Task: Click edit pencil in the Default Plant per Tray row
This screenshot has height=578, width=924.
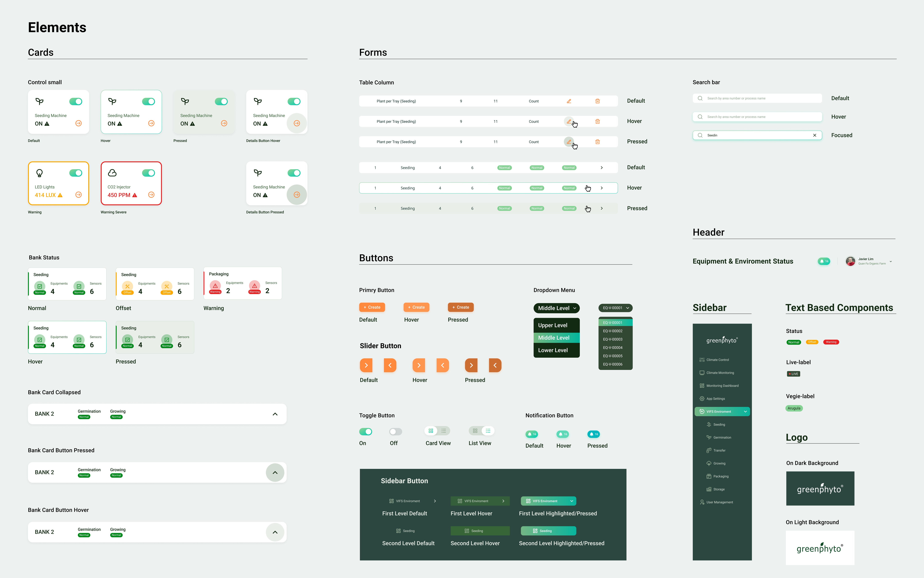Action: 569,101
